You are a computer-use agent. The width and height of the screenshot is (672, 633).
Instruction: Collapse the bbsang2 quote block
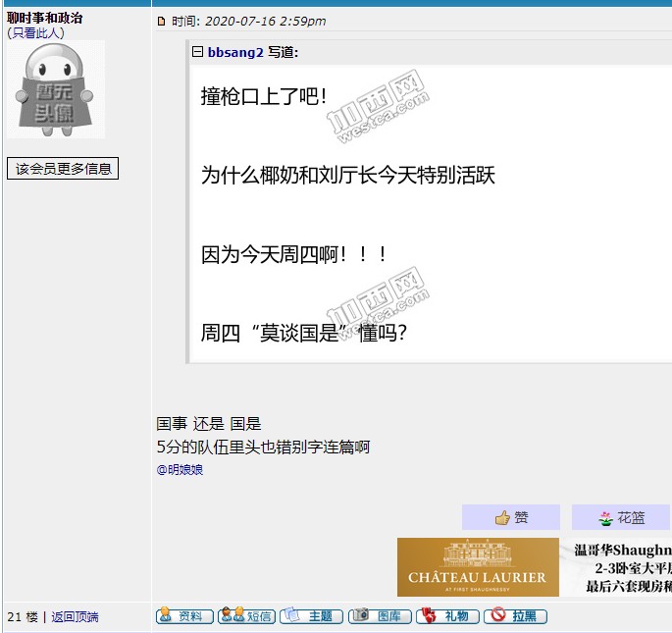197,52
